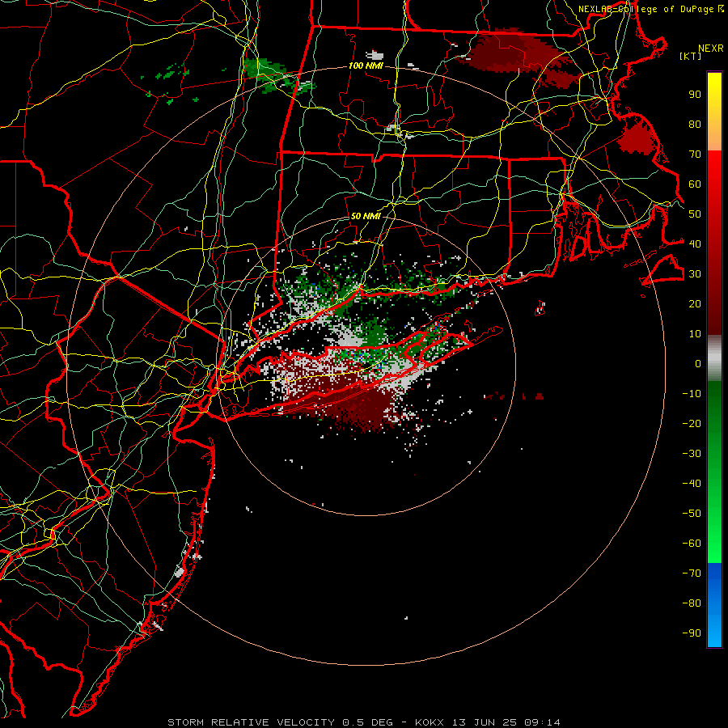Image resolution: width=728 pixels, height=728 pixels.
Task: Click the -90 scale value
Action: (692, 633)
